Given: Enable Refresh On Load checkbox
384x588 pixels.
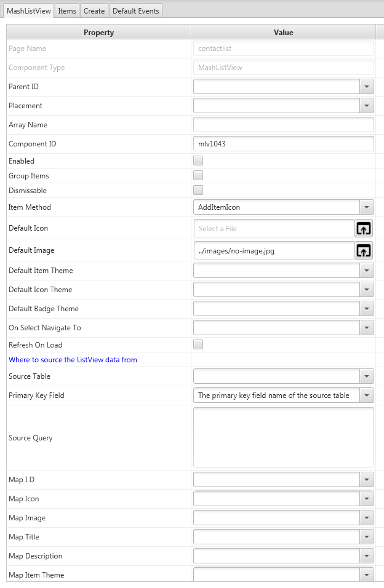Looking at the screenshot, I should point(198,345).
